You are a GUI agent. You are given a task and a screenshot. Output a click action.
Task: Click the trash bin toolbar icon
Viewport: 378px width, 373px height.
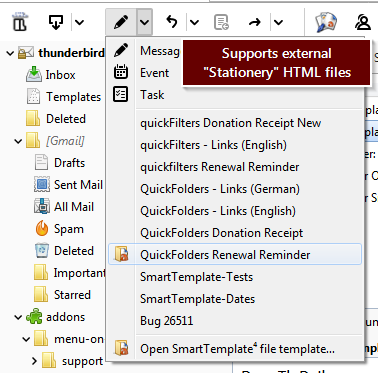coord(20,22)
